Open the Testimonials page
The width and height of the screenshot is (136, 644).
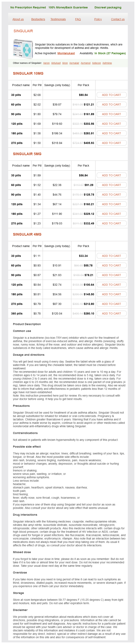[x=58, y=19]
